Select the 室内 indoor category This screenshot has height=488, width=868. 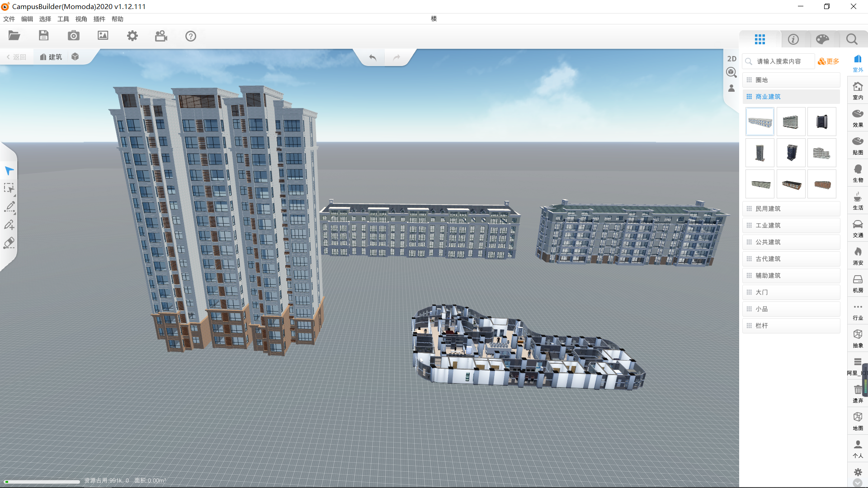coord(858,91)
